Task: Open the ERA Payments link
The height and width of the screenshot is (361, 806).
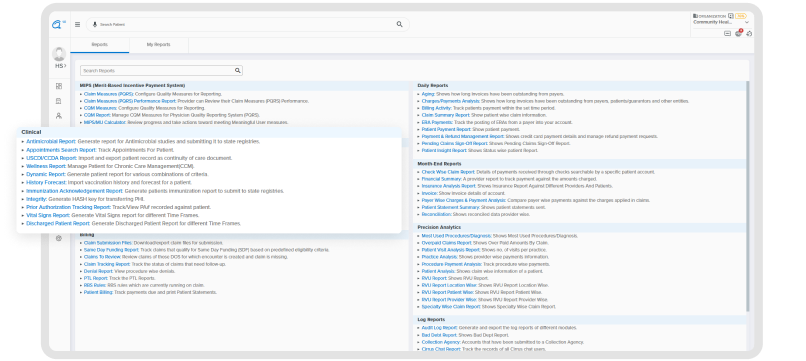Action: click(437, 122)
